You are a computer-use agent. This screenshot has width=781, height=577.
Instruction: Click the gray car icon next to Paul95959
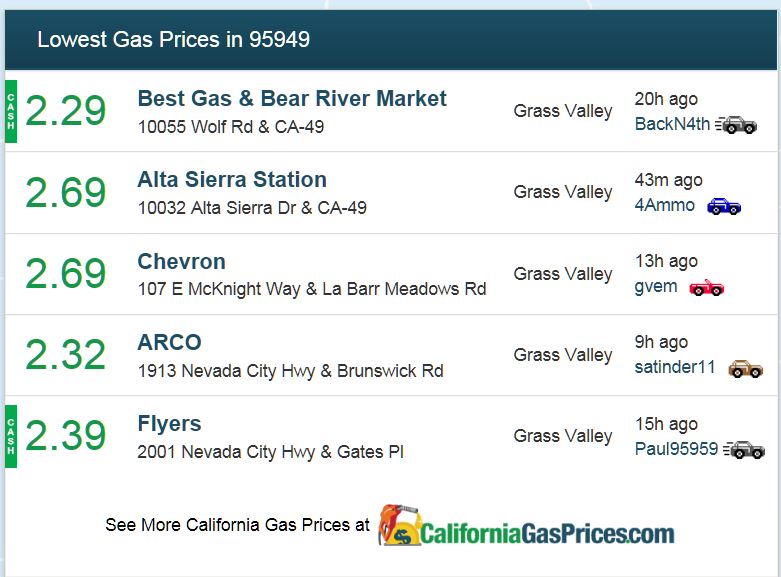[744, 449]
